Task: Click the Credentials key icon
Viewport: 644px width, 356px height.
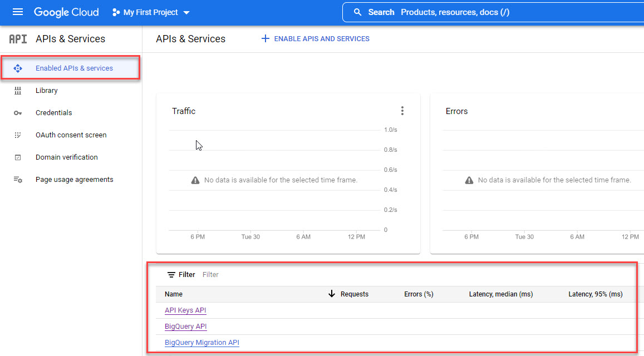Action: [18, 113]
